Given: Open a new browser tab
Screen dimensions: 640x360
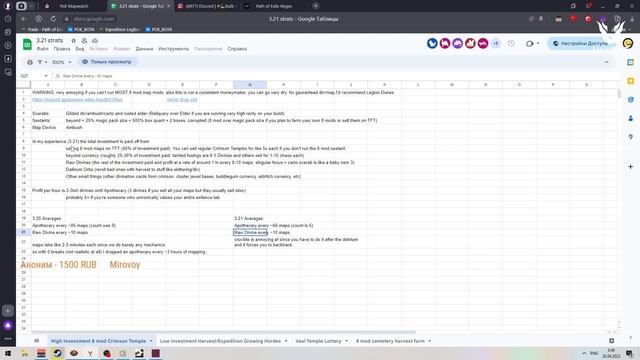Looking at the screenshot, I should click(316, 6).
